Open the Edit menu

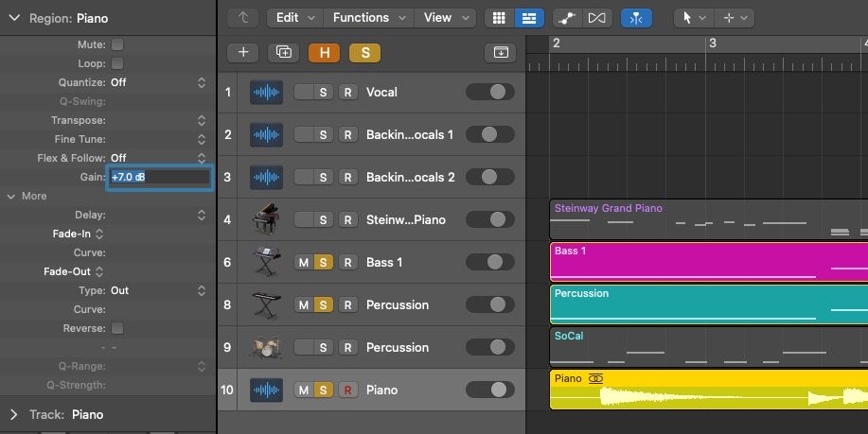click(x=294, y=17)
